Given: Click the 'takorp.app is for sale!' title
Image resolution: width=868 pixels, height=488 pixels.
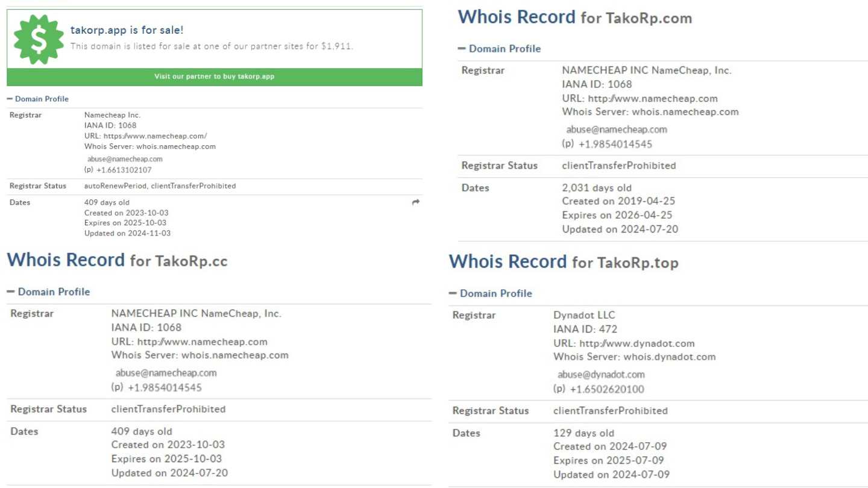Looking at the screenshot, I should click(x=127, y=30).
